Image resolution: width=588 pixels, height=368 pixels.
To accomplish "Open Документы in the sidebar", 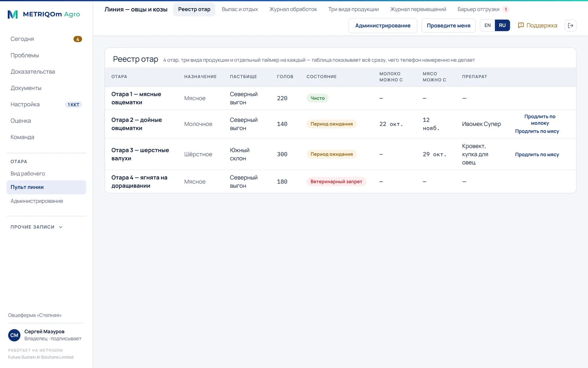I will click(46, 88).
